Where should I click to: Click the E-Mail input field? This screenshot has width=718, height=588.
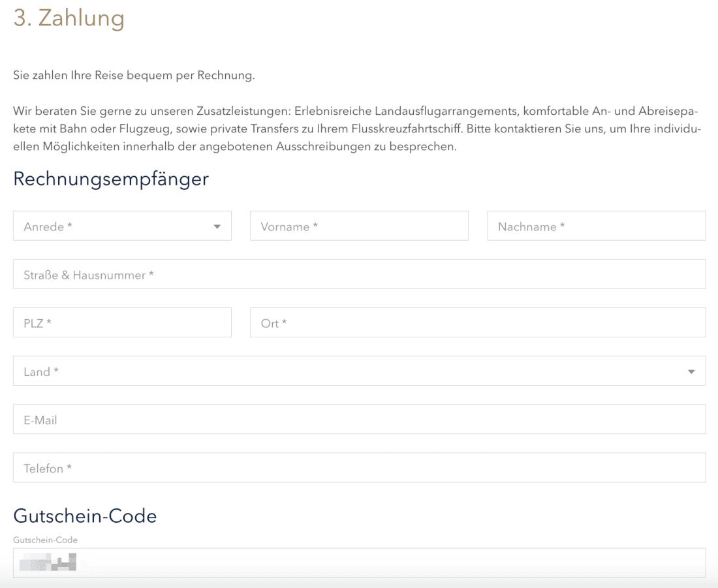tap(359, 419)
